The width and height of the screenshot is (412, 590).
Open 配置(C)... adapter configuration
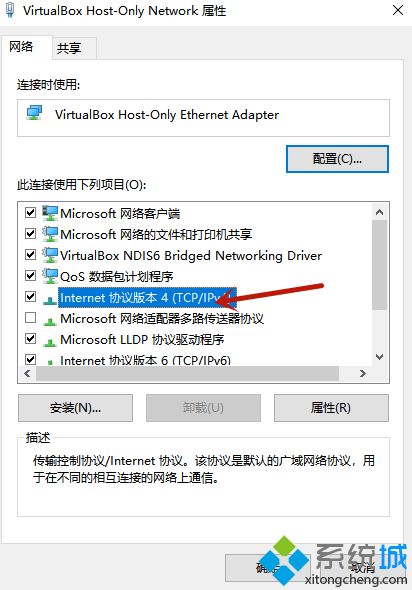337,159
